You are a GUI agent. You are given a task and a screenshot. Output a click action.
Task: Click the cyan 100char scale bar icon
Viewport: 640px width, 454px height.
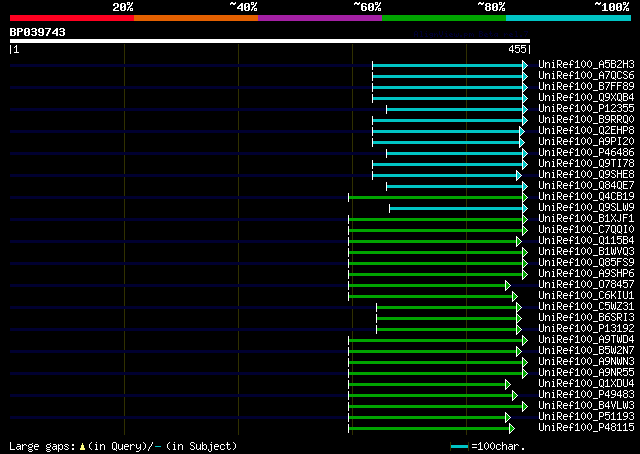459,447
